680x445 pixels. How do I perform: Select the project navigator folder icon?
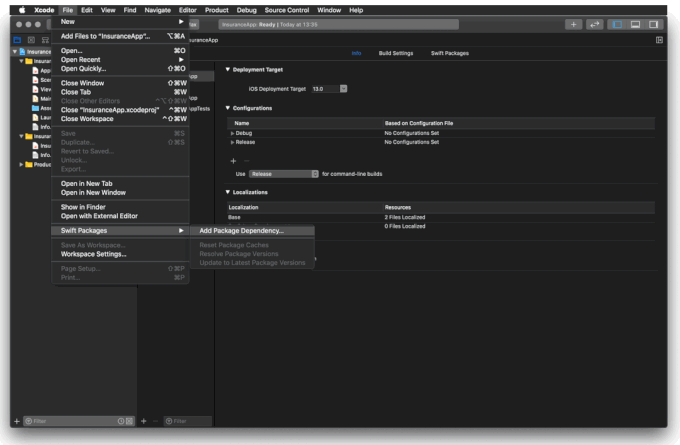click(x=16, y=39)
